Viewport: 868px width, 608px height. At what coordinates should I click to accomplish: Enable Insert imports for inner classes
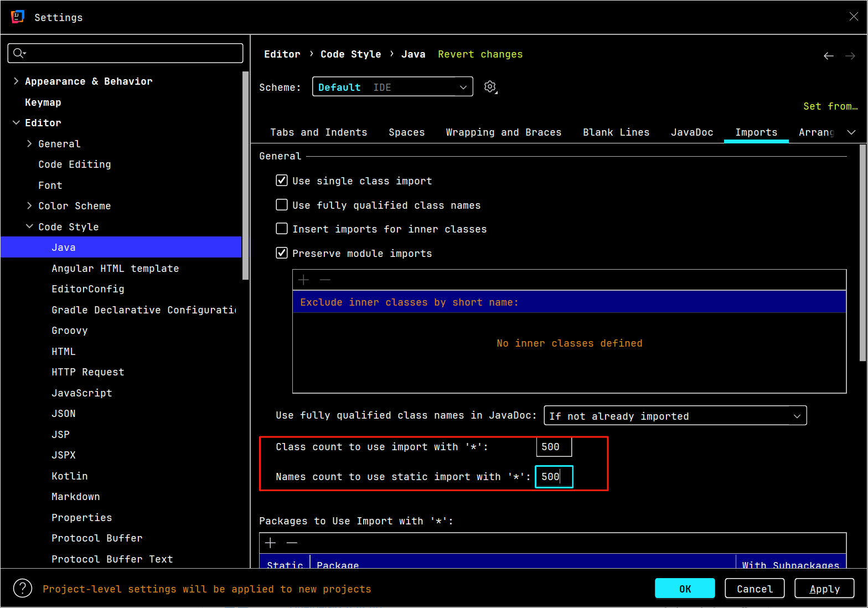[282, 229]
